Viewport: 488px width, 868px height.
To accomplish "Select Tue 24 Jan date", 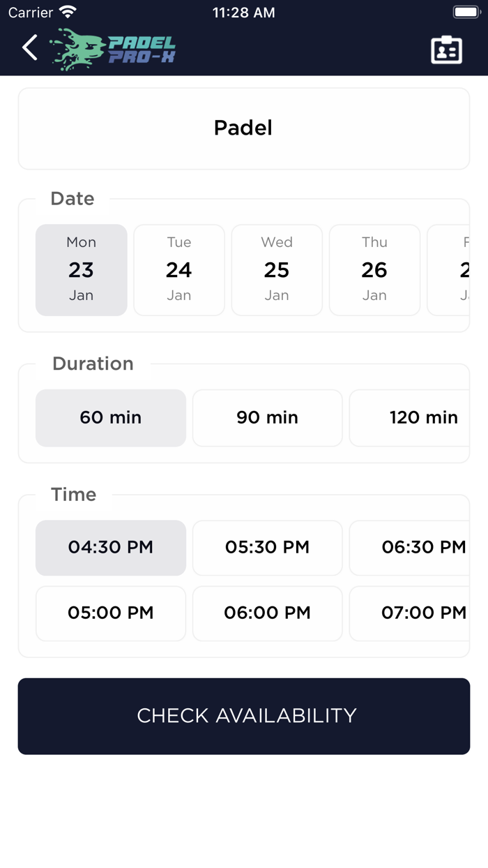I will pos(179,270).
